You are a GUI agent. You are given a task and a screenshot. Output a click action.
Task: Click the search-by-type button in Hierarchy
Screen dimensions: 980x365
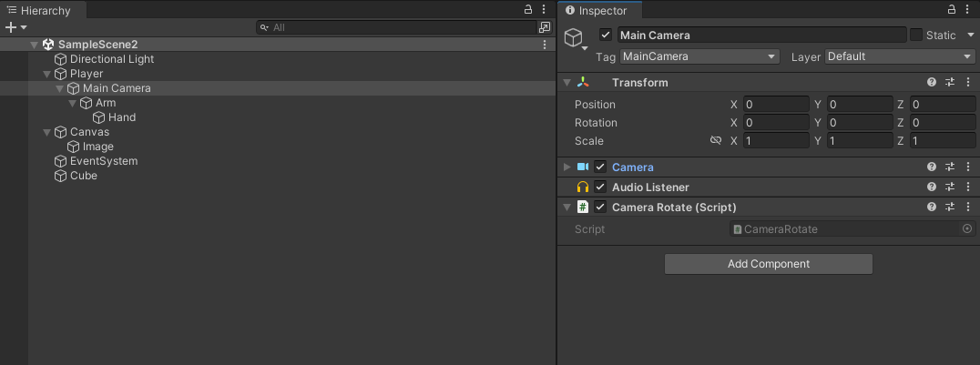(545, 27)
